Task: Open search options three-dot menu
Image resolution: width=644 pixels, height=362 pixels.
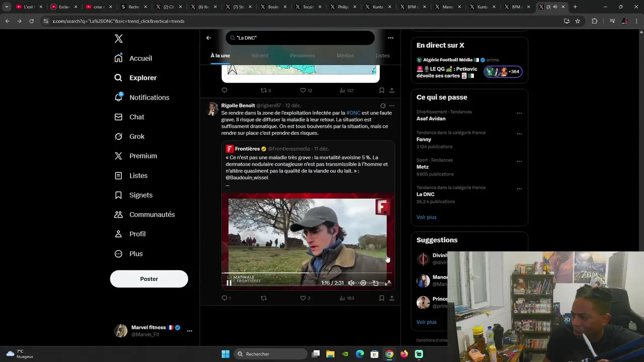Action: coord(390,38)
